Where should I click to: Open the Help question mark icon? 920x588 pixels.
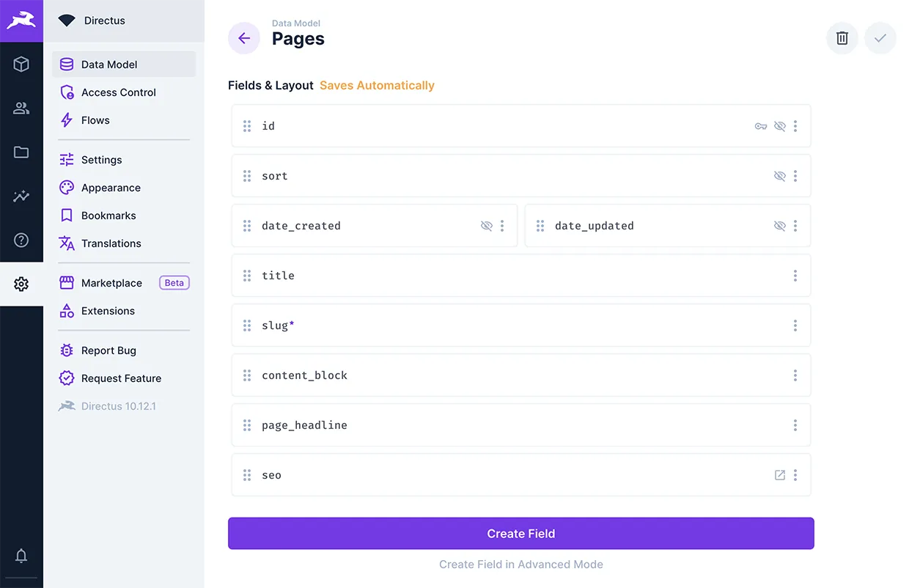pos(21,240)
